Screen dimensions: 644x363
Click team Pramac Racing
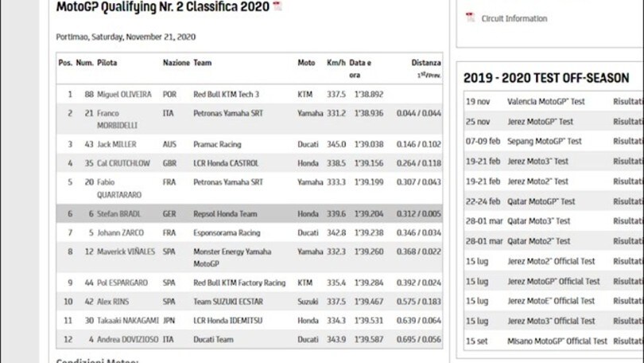pyautogui.click(x=217, y=144)
